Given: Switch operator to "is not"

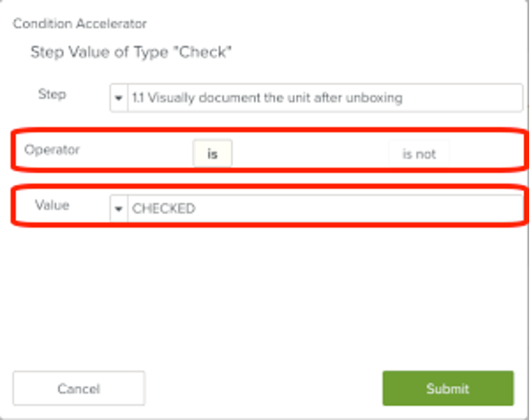Looking at the screenshot, I should point(419,154).
